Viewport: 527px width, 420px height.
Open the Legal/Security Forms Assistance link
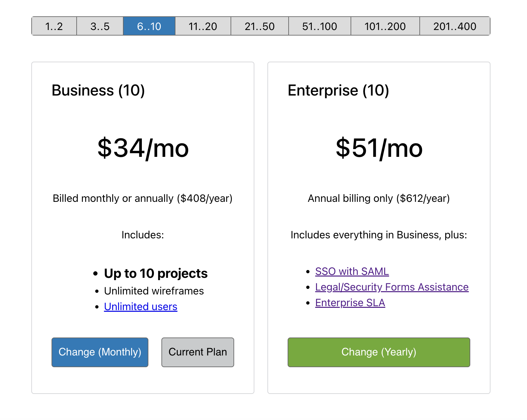click(391, 287)
